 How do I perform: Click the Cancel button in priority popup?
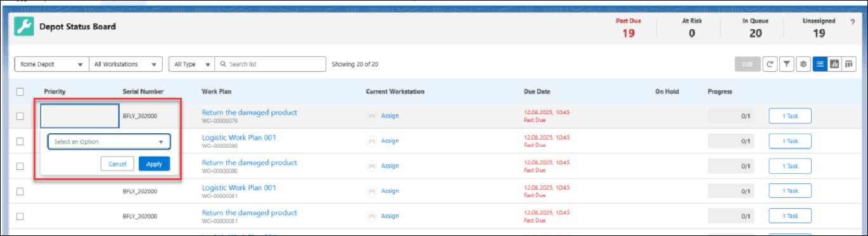click(x=117, y=164)
